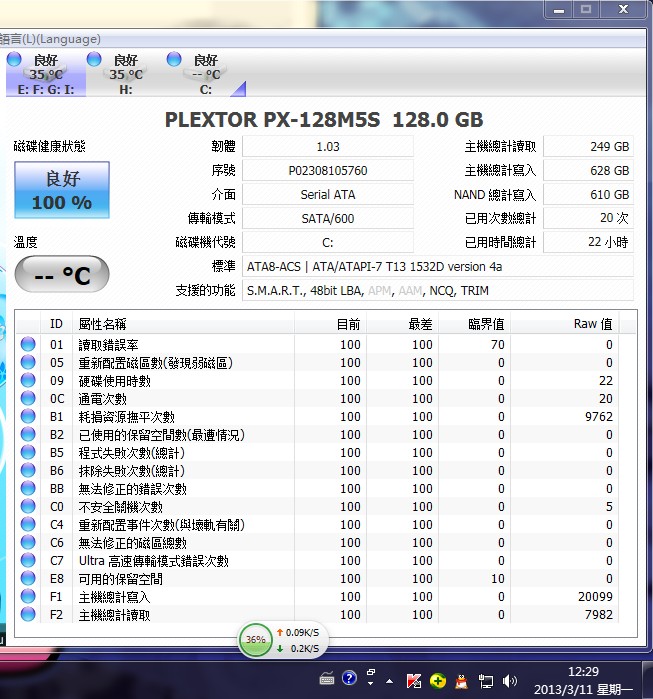
Task: Select the C: disk tab
Action: click(205, 74)
